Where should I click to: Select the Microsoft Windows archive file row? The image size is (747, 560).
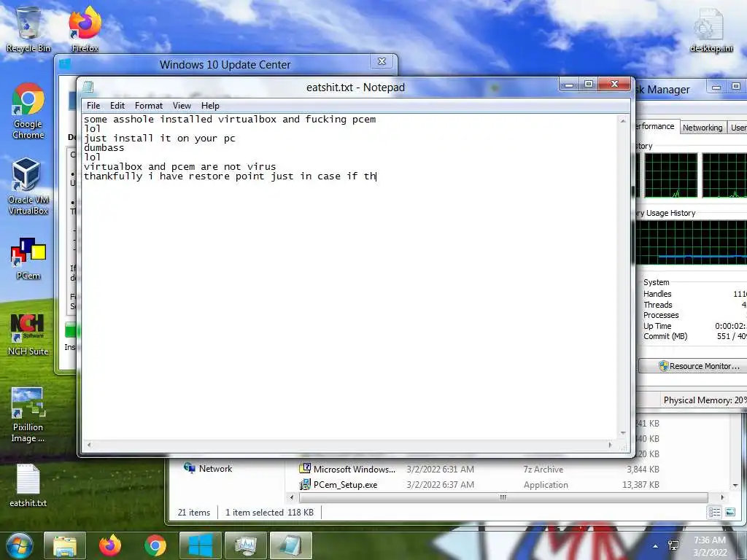479,469
